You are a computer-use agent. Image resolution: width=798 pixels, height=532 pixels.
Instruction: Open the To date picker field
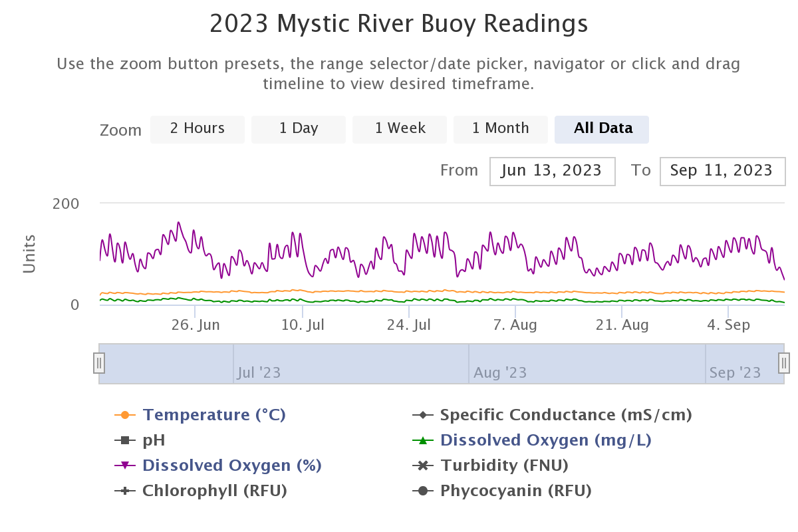point(722,171)
